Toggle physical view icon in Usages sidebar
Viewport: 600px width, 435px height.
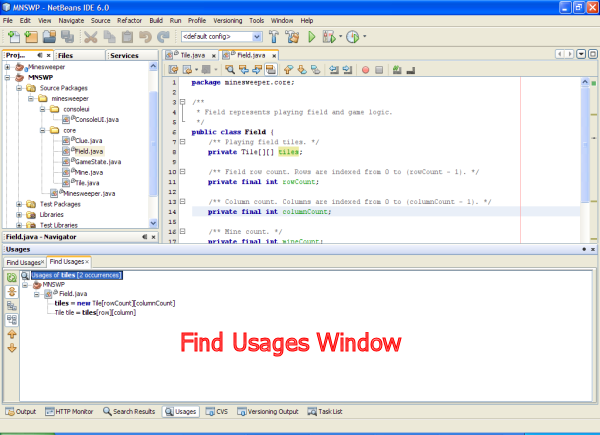12,320
